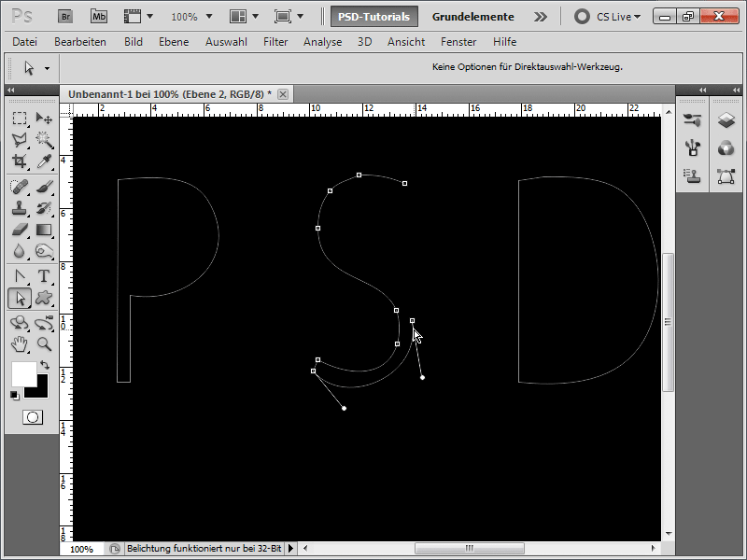
Task: Open the Analyse menu
Action: point(322,42)
